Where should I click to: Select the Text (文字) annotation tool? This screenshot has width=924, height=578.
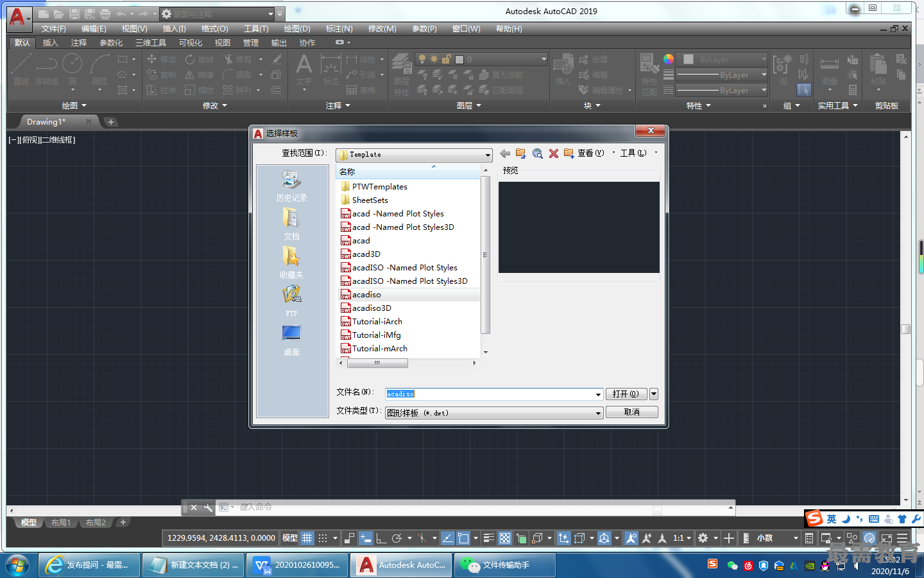click(x=304, y=69)
